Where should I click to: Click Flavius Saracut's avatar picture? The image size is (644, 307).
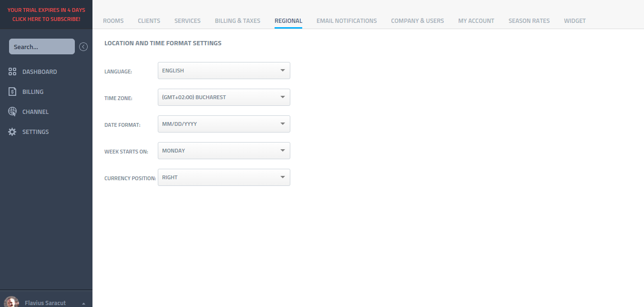(x=11, y=302)
